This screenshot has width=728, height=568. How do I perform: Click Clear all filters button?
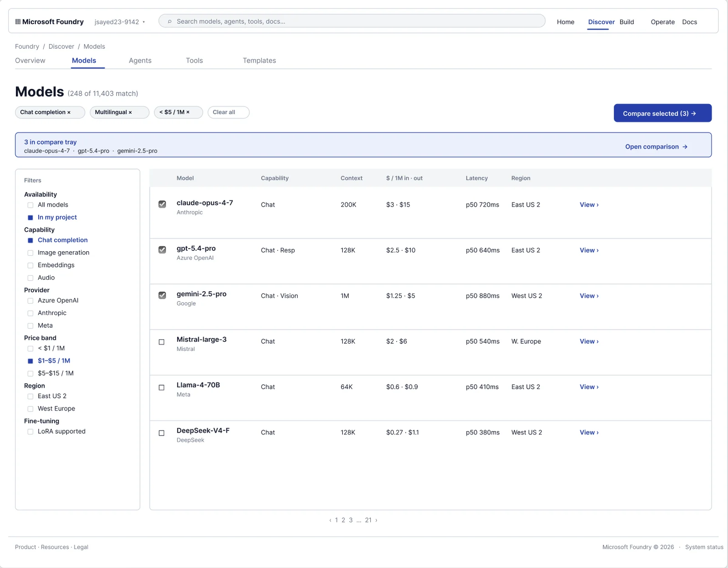click(228, 112)
